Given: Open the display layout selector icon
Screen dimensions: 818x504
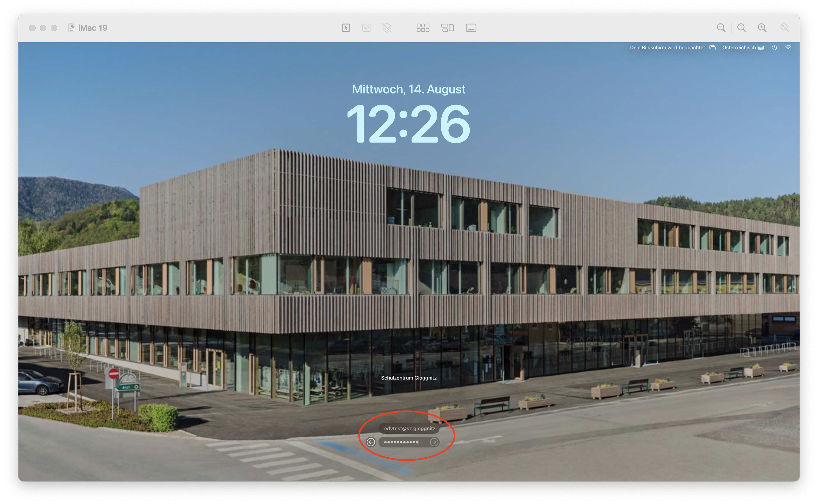Looking at the screenshot, I should click(448, 28).
